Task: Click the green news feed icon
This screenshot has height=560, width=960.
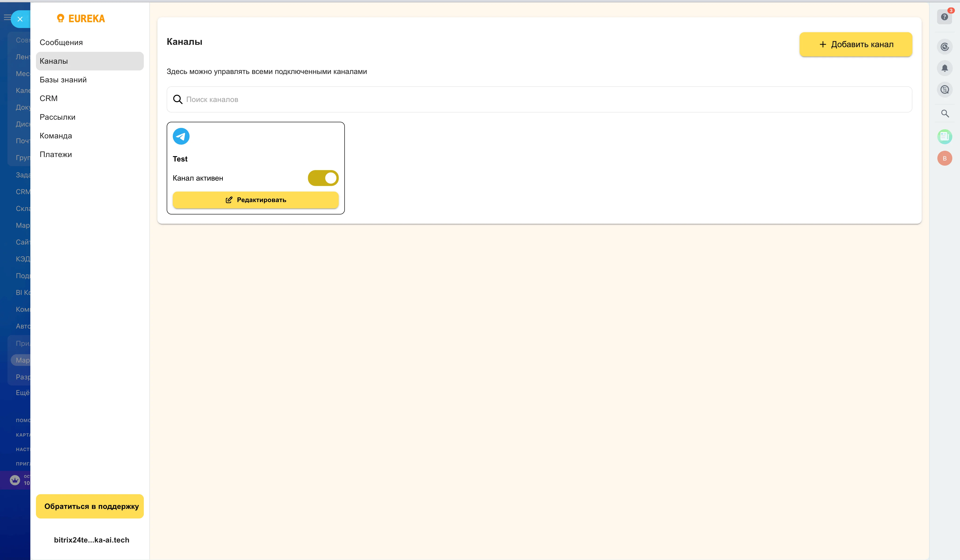Action: (944, 136)
